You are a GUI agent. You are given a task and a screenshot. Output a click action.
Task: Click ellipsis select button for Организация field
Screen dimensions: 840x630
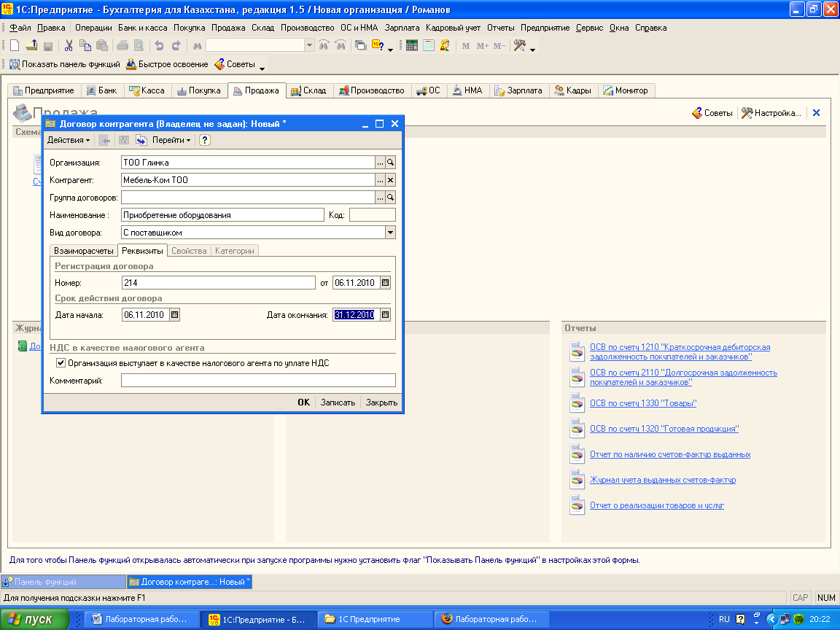click(x=380, y=163)
